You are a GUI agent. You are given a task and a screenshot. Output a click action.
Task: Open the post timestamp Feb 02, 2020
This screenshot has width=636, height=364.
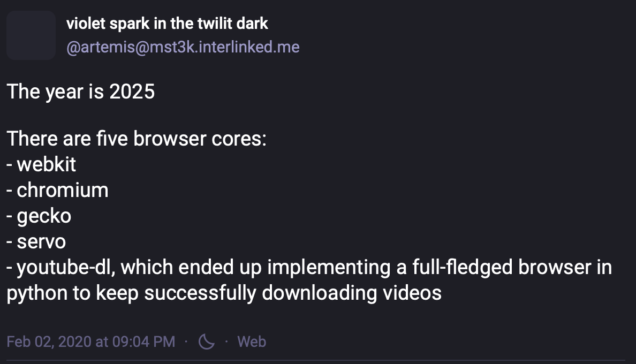pyautogui.click(x=91, y=342)
